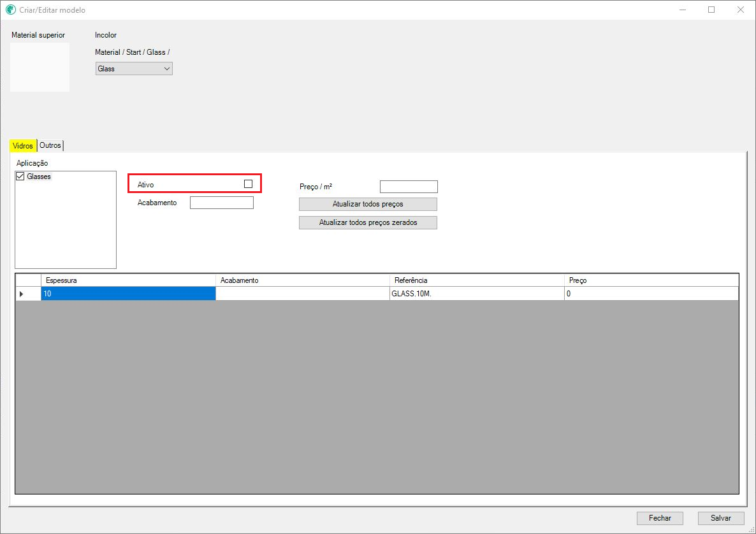This screenshot has height=534, width=756.
Task: Select row via the arrow row header
Action: click(x=29, y=294)
